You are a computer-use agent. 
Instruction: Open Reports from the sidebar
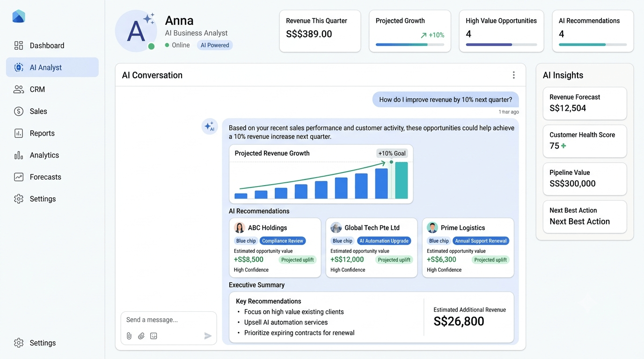pyautogui.click(x=52, y=133)
